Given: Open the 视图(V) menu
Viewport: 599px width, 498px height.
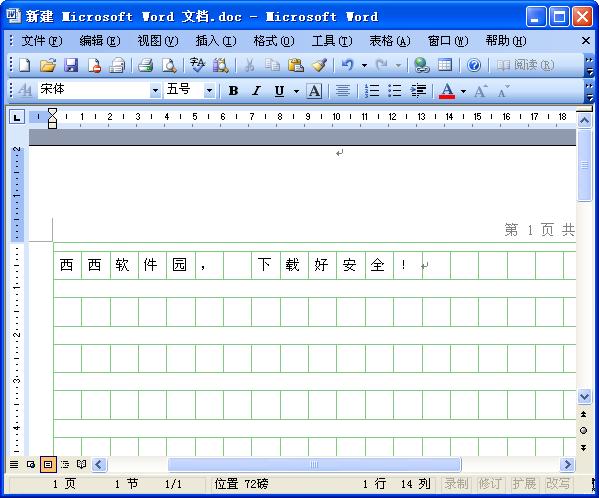Looking at the screenshot, I should 158,40.
